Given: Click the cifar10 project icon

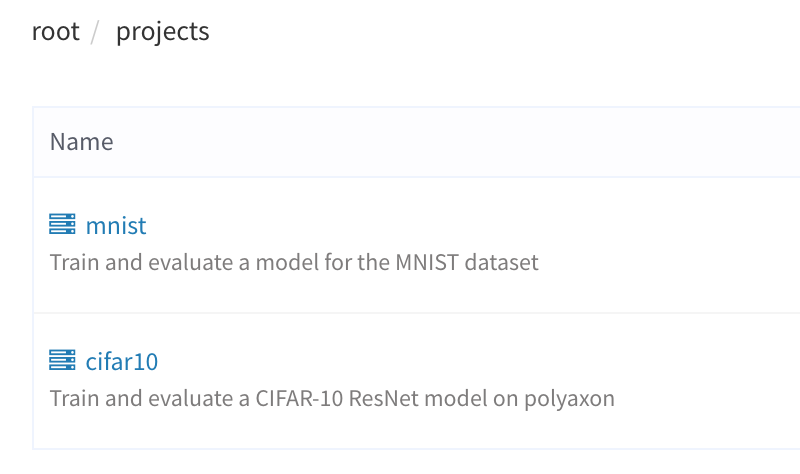Looking at the screenshot, I should click(62, 360).
